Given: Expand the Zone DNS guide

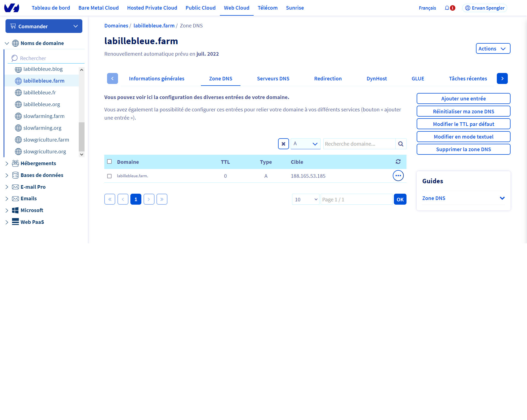Looking at the screenshot, I should [x=464, y=198].
